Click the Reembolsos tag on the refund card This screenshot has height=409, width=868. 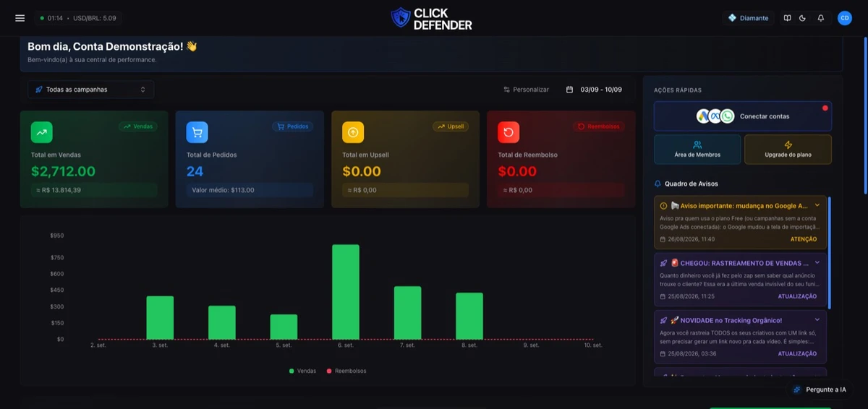tap(600, 126)
